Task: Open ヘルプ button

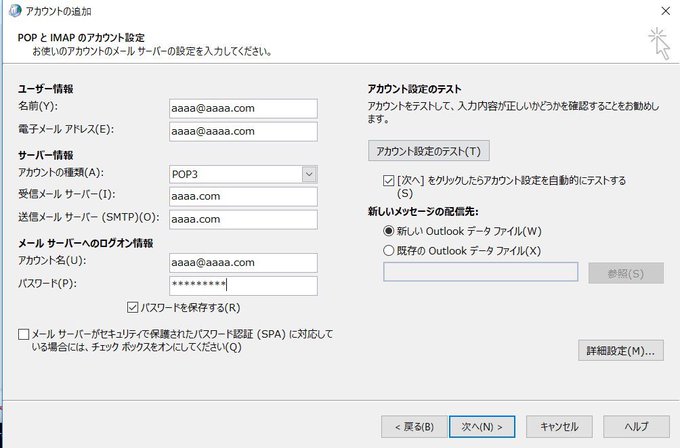Action: [636, 427]
